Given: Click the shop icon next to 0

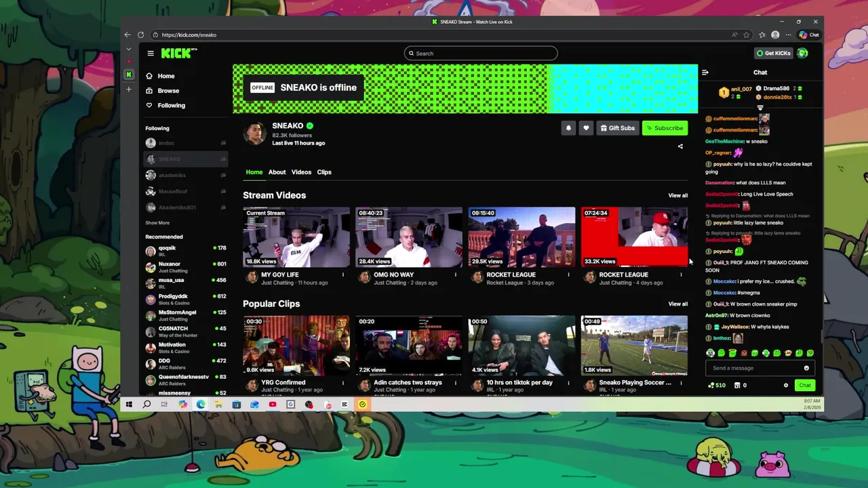Looking at the screenshot, I should coord(737,386).
